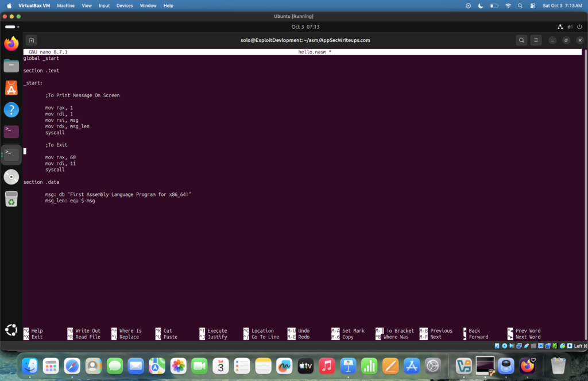Launch the Ubuntu App Center icon
Image resolution: width=588 pixels, height=381 pixels.
point(11,88)
